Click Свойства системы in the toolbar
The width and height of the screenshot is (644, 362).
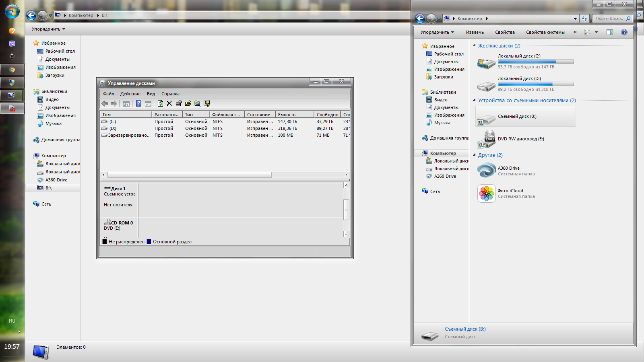(545, 32)
